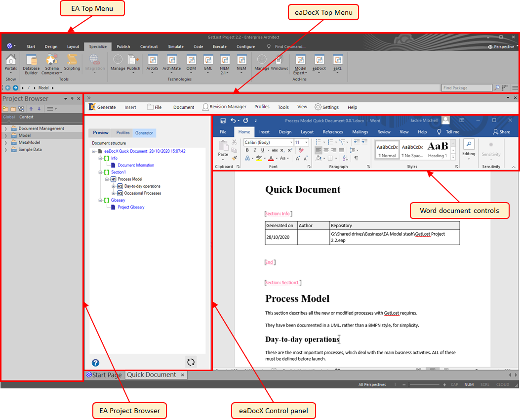Screen dimensions: 520x420
Task: Apply the Heading 1 style
Action: pos(438,150)
